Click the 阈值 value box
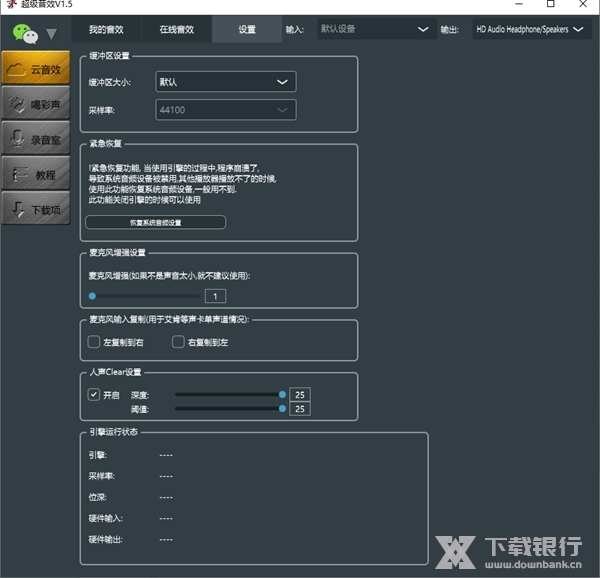Image resolution: width=600 pixels, height=578 pixels. tap(300, 409)
